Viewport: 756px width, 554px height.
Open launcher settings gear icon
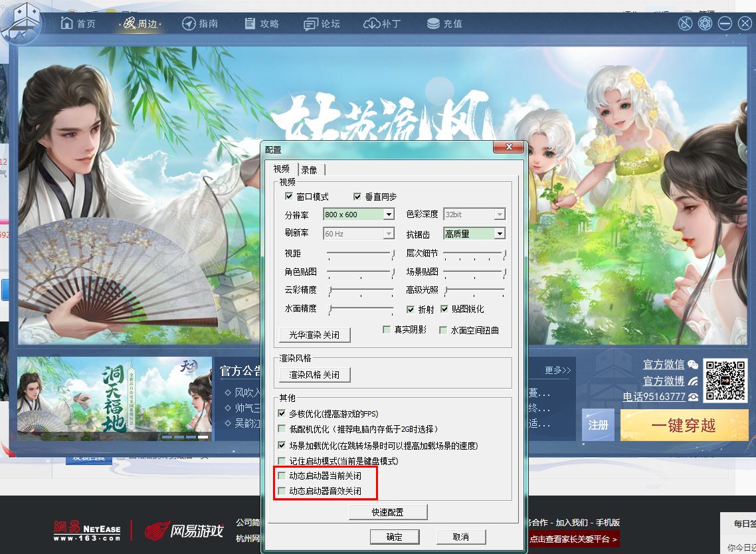pos(705,23)
